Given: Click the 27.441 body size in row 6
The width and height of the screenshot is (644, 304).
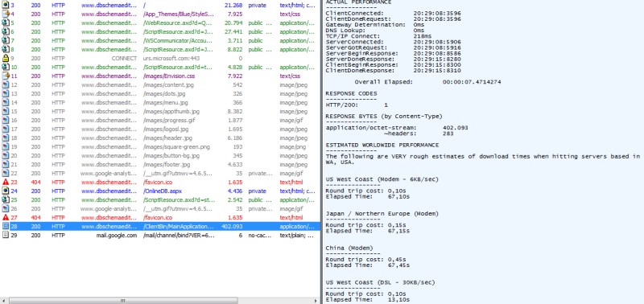Looking at the screenshot, I should coord(233,31).
